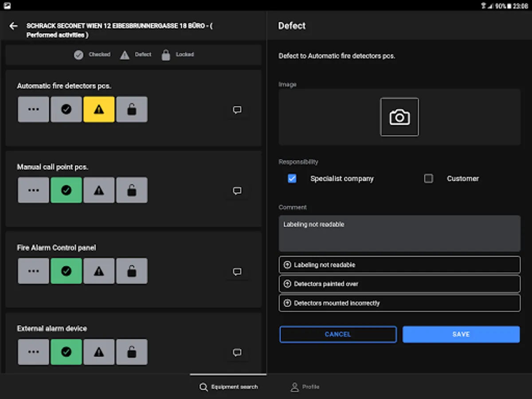Mark Automatic fire detectors as checked

coord(66,110)
